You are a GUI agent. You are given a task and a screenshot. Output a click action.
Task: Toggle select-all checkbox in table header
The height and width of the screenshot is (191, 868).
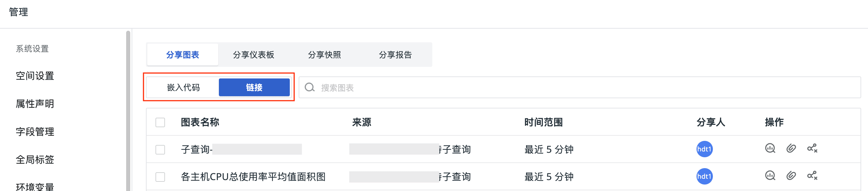pos(160,122)
